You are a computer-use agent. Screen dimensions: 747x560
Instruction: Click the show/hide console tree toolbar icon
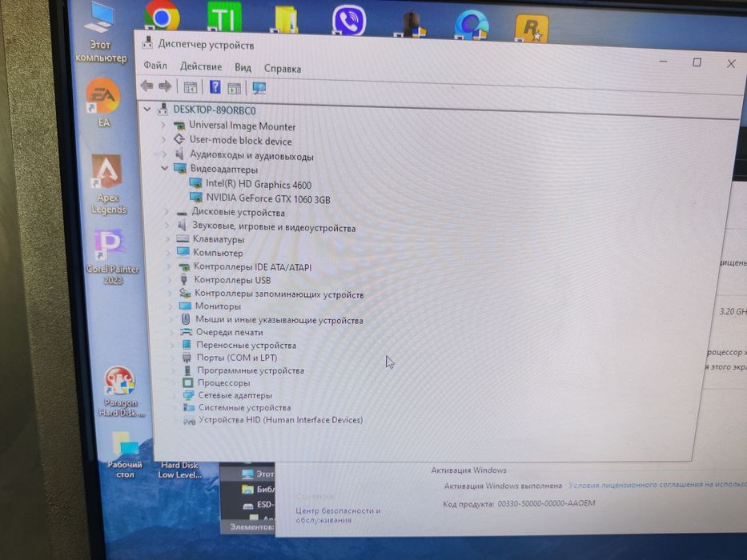click(x=190, y=87)
